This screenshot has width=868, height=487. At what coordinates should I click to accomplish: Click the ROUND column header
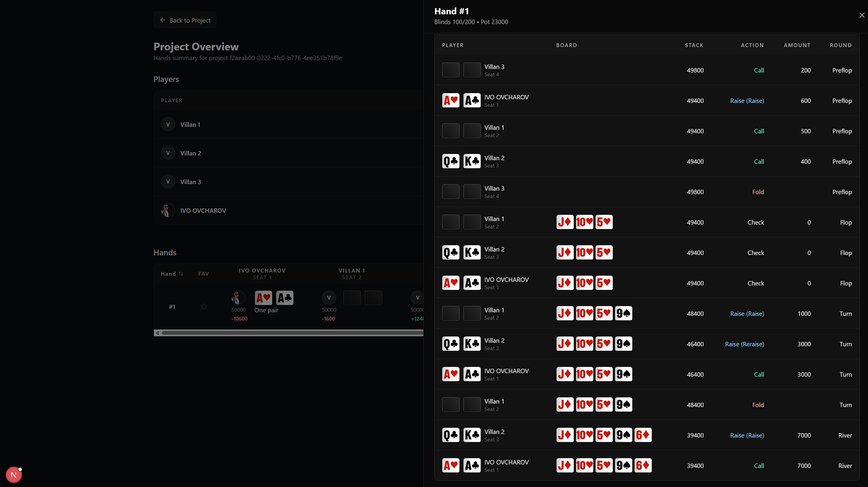(x=840, y=45)
